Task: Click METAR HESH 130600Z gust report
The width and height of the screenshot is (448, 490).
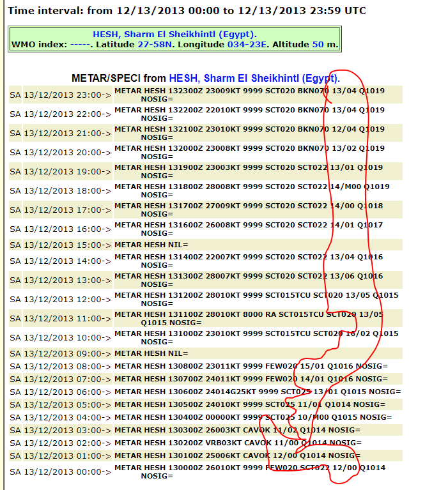Action: coord(257,392)
